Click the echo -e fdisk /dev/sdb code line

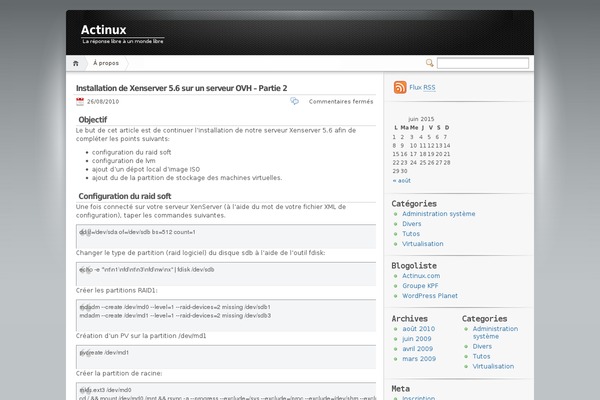point(147,269)
